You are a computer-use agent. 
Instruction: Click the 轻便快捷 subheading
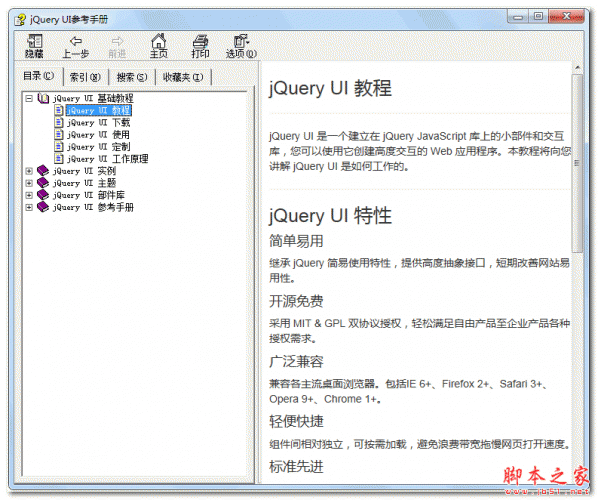[296, 421]
